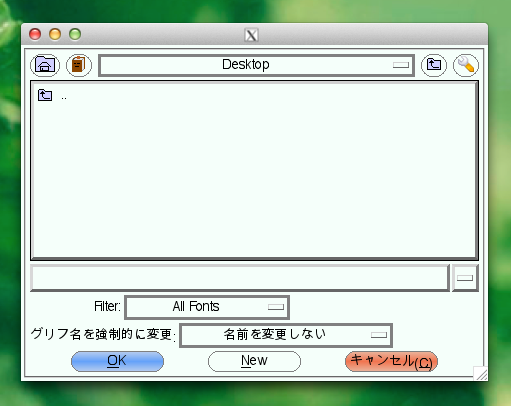Viewport: 511px width, 406px height.
Task: Click the New button
Action: pos(254,361)
